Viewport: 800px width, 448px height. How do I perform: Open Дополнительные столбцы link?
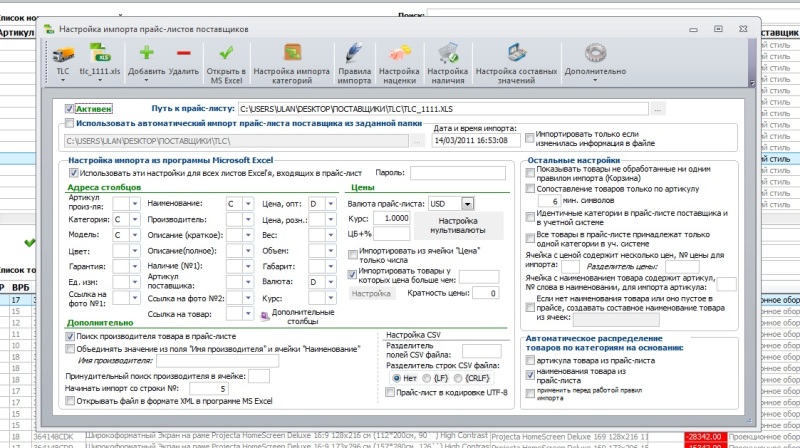[303, 316]
